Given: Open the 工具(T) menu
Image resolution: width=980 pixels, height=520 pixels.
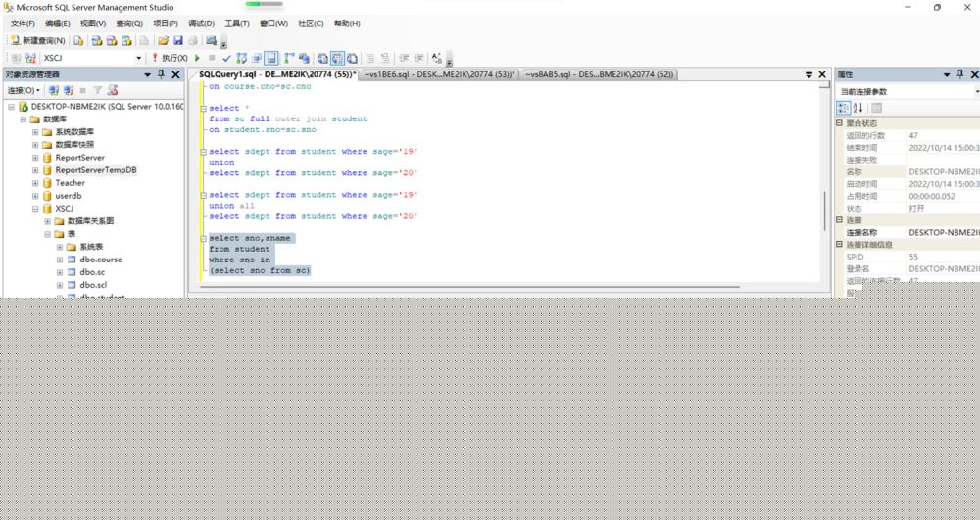Looking at the screenshot, I should point(237,24).
